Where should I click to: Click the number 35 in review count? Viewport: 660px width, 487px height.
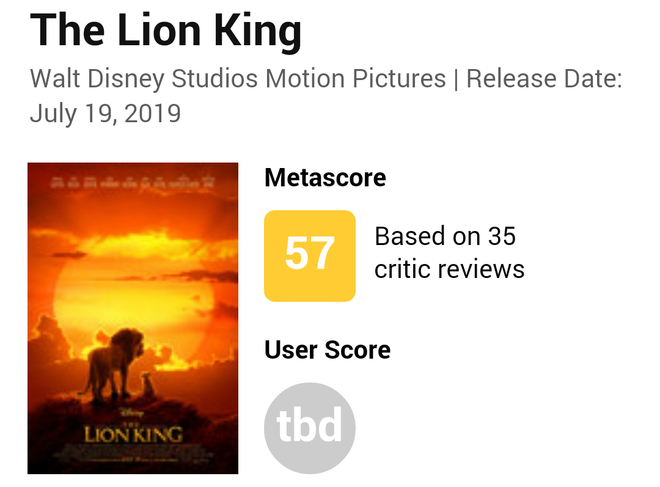pyautogui.click(x=500, y=237)
